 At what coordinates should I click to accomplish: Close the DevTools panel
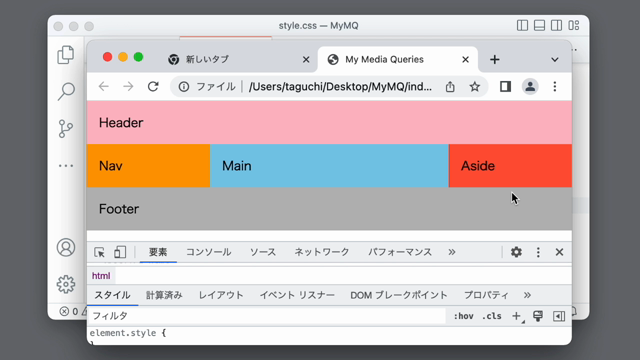tap(559, 252)
